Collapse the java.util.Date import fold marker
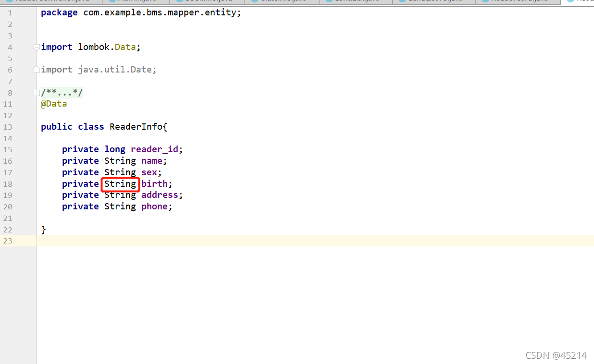Viewport: 594px width, 364px height. coord(36,69)
